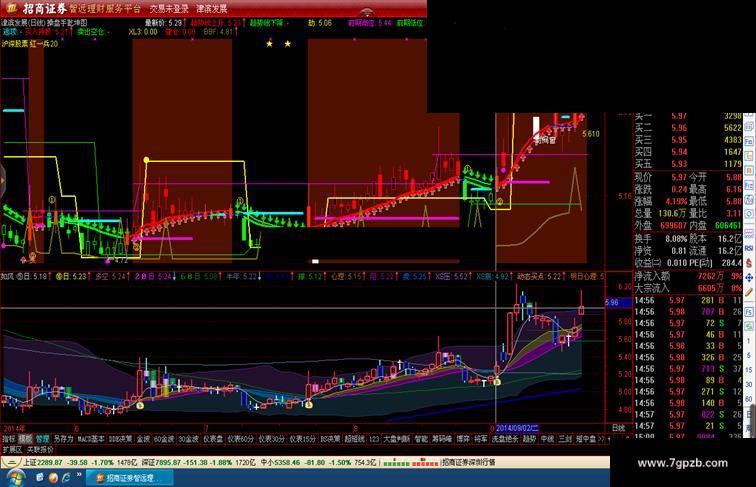
Task: Select the 管理 tab
Action: pos(42,439)
